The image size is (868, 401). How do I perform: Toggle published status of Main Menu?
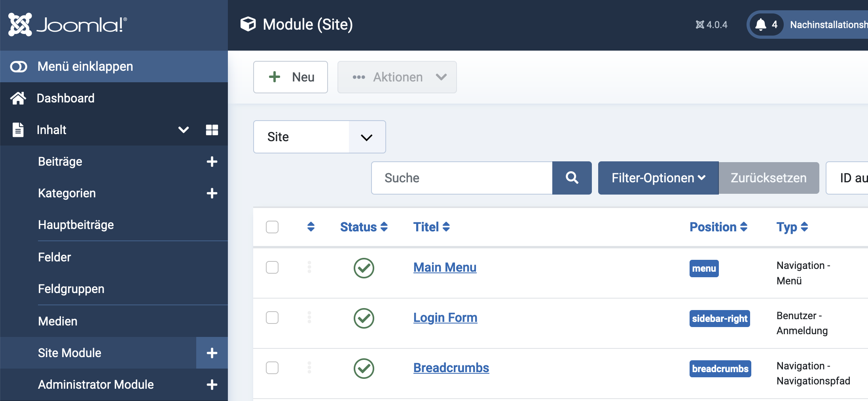[364, 268]
